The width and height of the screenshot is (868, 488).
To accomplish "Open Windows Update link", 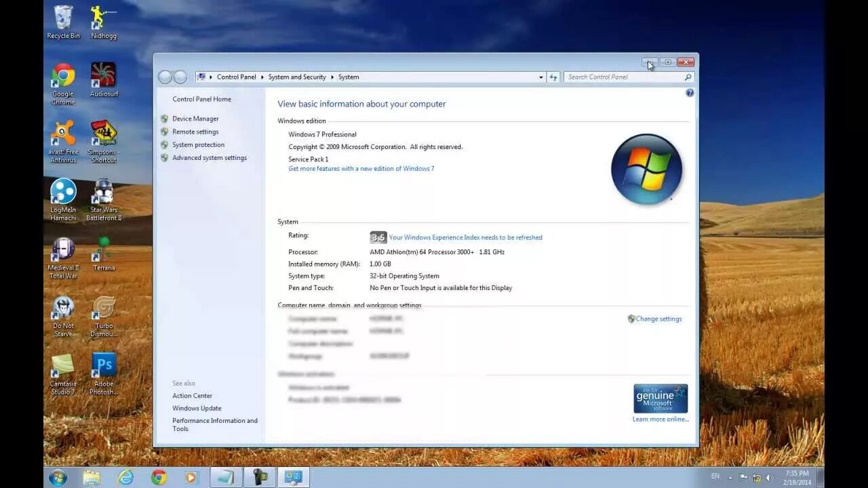I will click(x=197, y=408).
